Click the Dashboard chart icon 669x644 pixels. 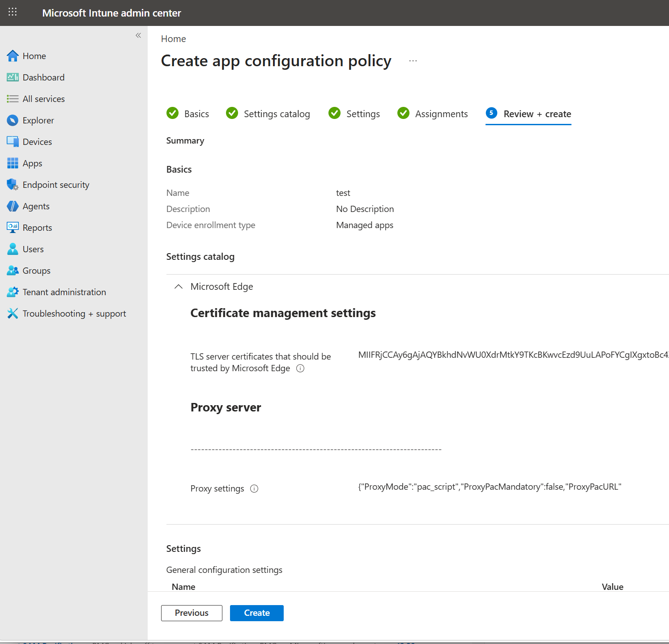point(13,77)
